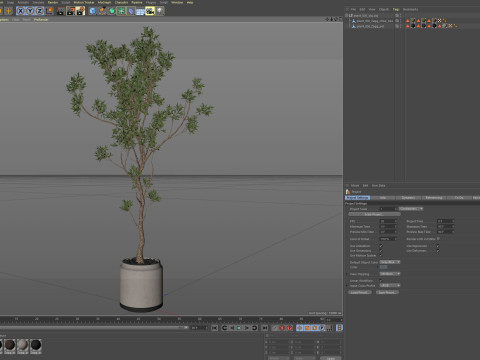Viewport: 480px width, 360px height.
Task: Click the Render View clapperboard icon
Action: click(61, 11)
